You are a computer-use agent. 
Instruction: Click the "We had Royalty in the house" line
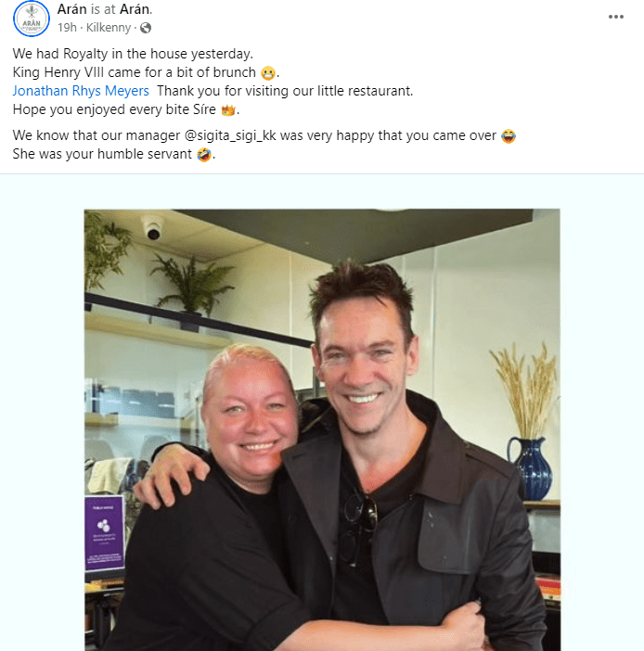133,54
